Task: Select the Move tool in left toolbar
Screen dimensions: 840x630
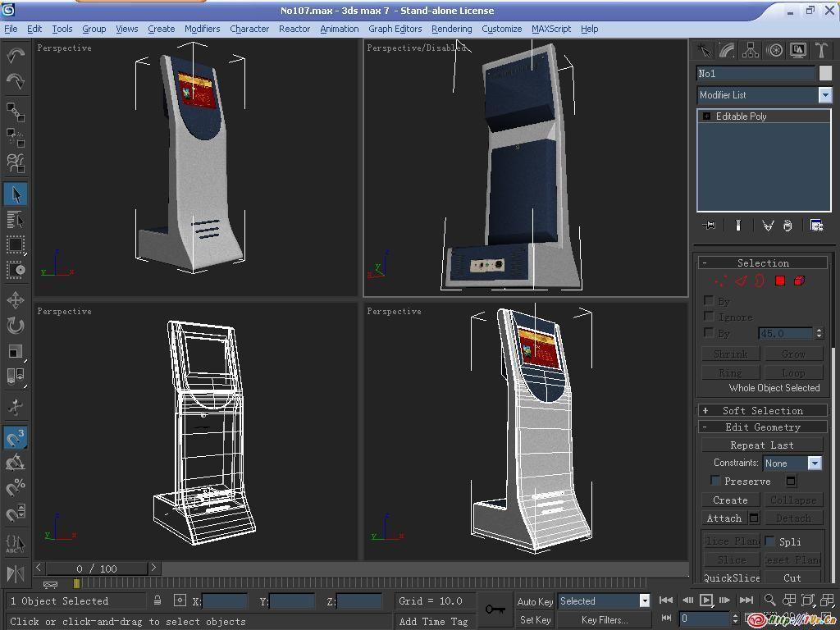Action: pyautogui.click(x=16, y=300)
